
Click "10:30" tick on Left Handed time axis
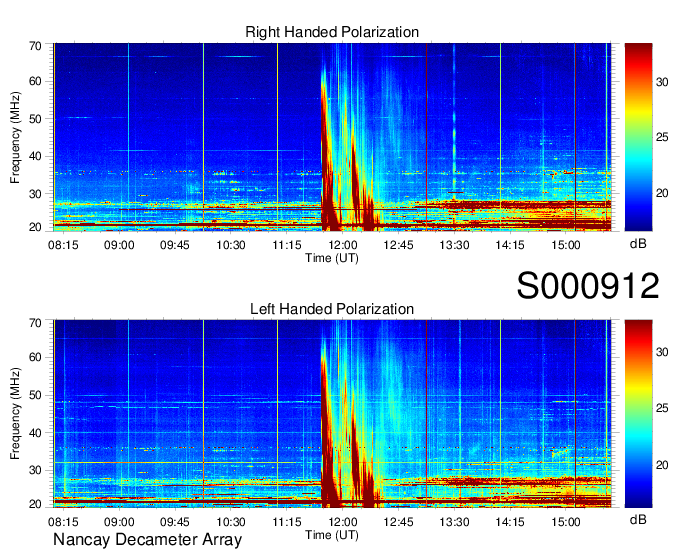click(231, 522)
